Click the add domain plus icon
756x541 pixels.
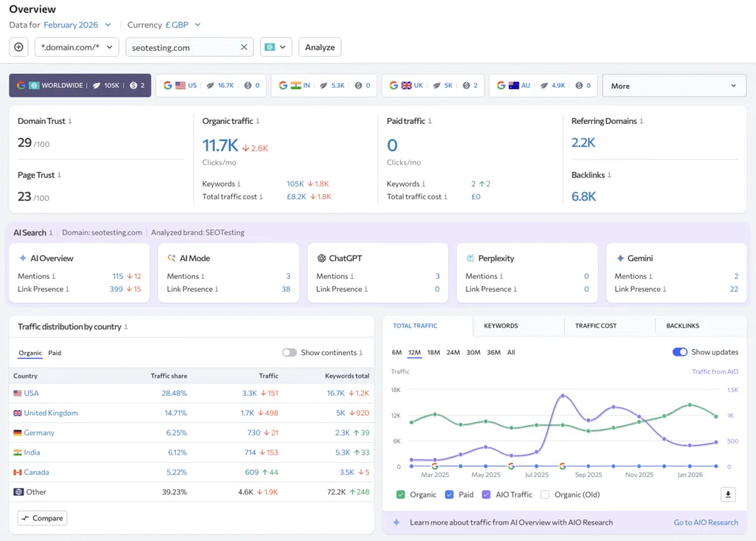coord(18,46)
